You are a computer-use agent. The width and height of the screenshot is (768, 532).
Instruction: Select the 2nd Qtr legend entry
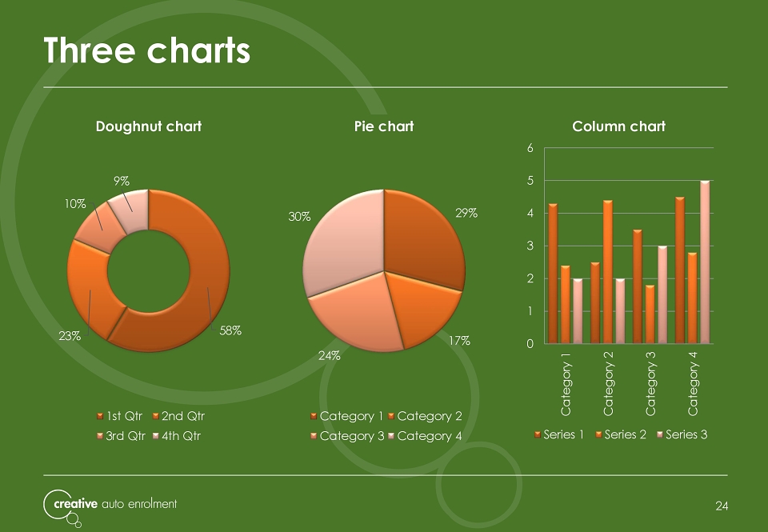click(x=178, y=416)
